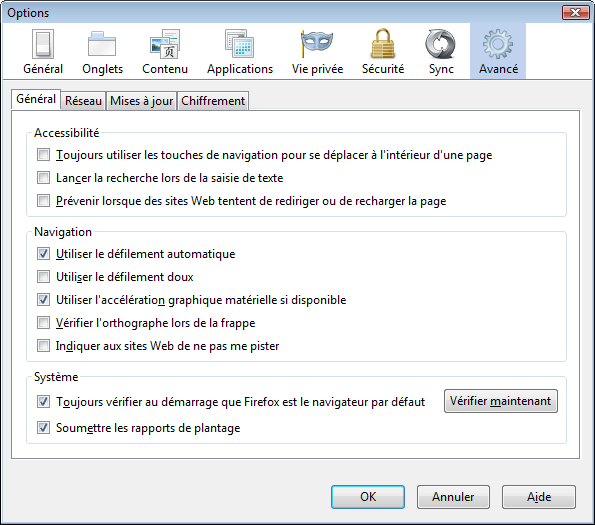Open the Sécurité padlock icon

[x=382, y=52]
